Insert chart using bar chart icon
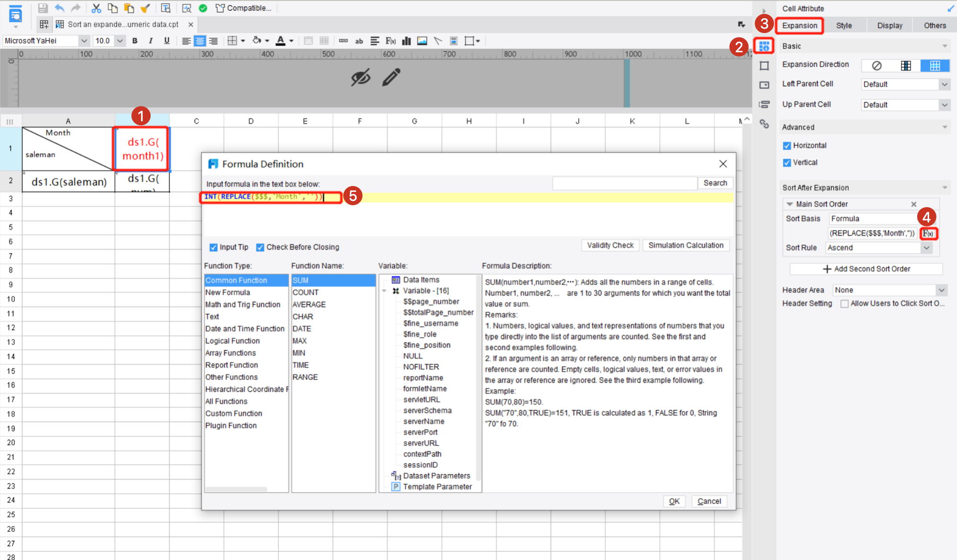The width and height of the screenshot is (957, 560). 407,41
